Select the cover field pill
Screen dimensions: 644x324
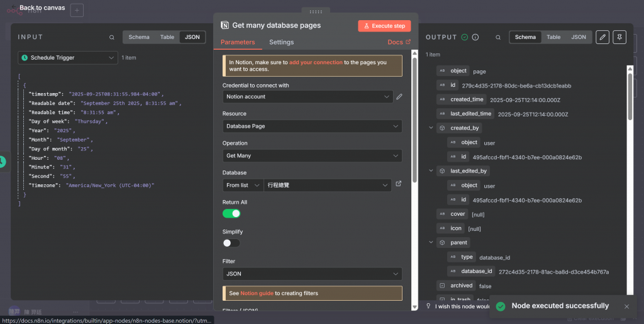452,214
